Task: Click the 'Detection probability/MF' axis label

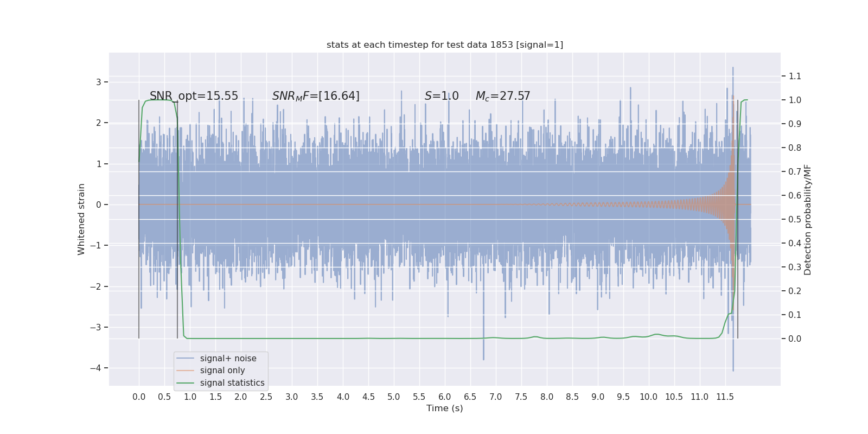Action: pyautogui.click(x=808, y=220)
